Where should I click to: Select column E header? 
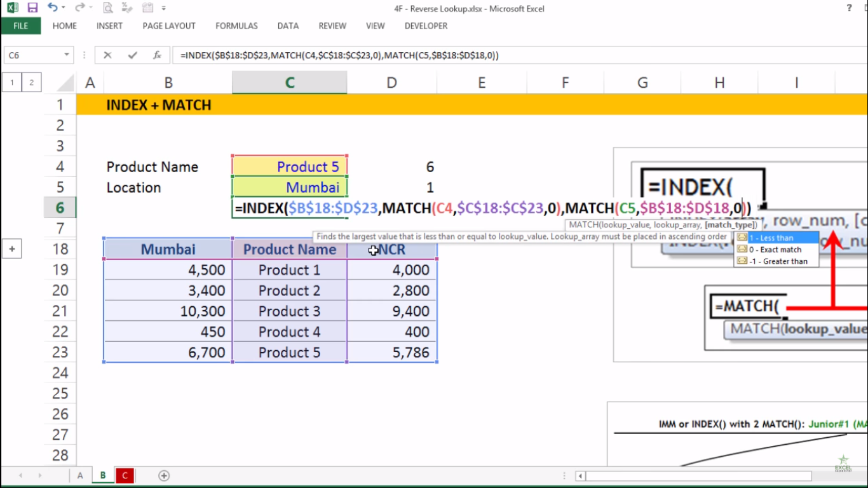pyautogui.click(x=482, y=82)
